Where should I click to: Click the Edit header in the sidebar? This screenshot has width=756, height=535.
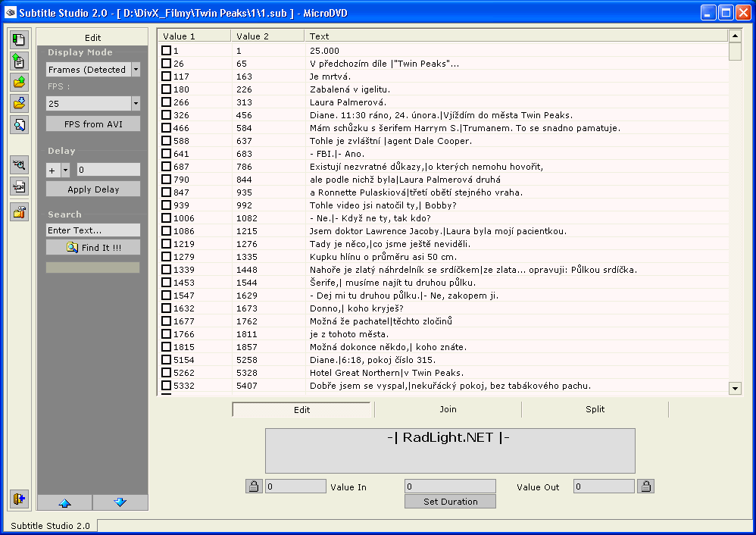[x=92, y=38]
